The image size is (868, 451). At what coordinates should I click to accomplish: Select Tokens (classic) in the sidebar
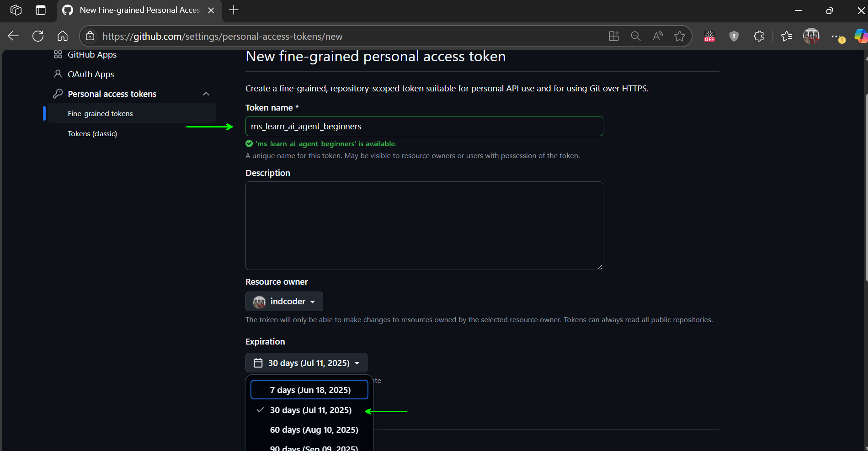(92, 133)
